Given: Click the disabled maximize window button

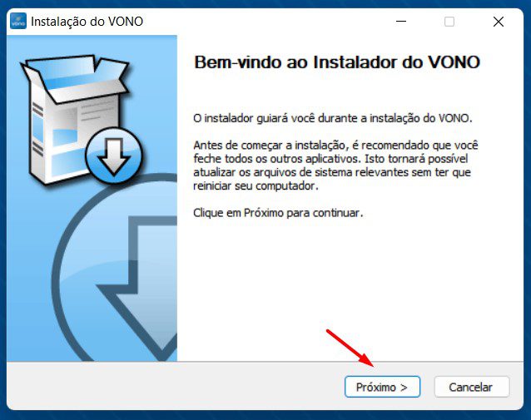Looking at the screenshot, I should [449, 22].
